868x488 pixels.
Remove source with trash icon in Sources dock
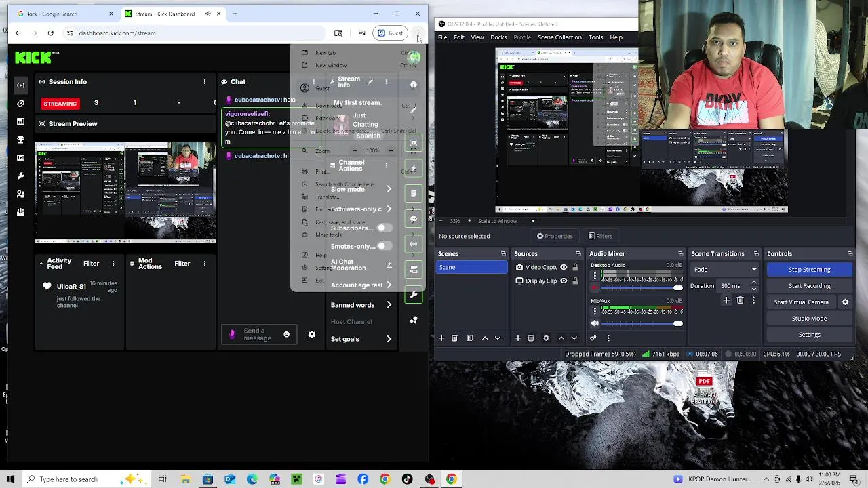pyautogui.click(x=531, y=338)
